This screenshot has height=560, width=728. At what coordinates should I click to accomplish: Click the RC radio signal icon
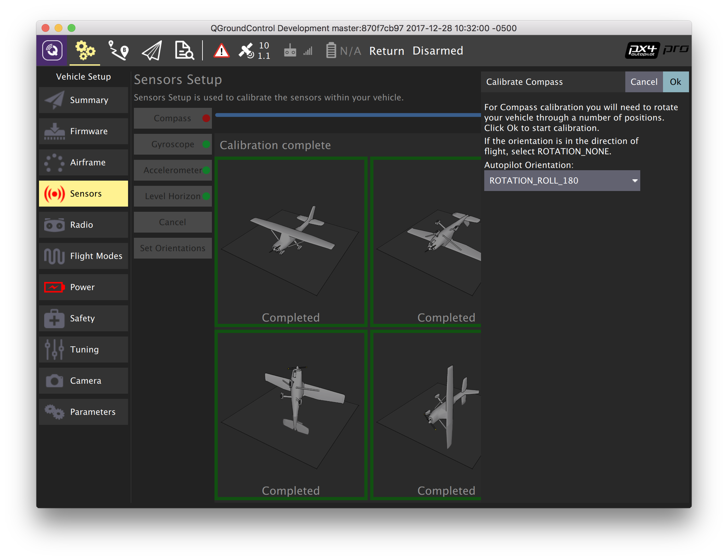click(x=290, y=51)
